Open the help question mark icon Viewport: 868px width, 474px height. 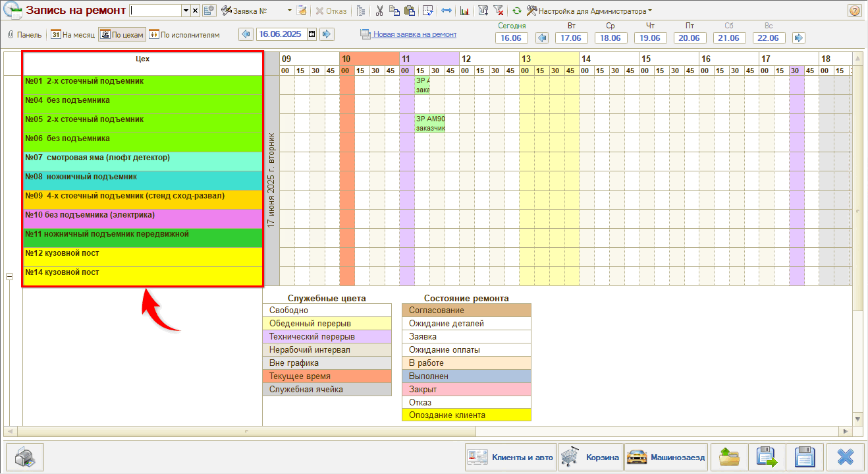click(x=854, y=11)
